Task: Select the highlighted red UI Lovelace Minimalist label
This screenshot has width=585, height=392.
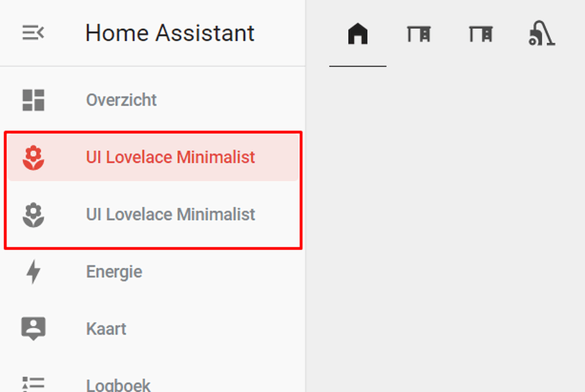Action: click(170, 157)
